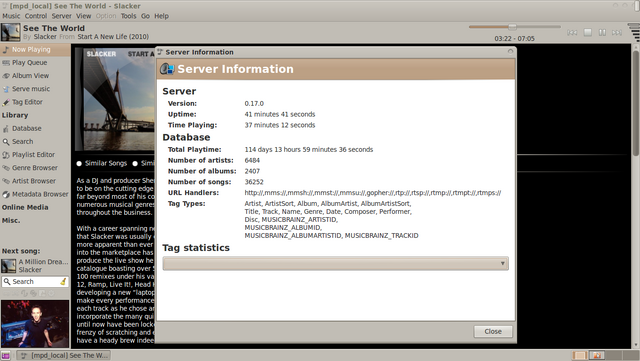The width and height of the screenshot is (640, 361).
Task: Select the radio option next to Similar Songs
Action: point(135,163)
